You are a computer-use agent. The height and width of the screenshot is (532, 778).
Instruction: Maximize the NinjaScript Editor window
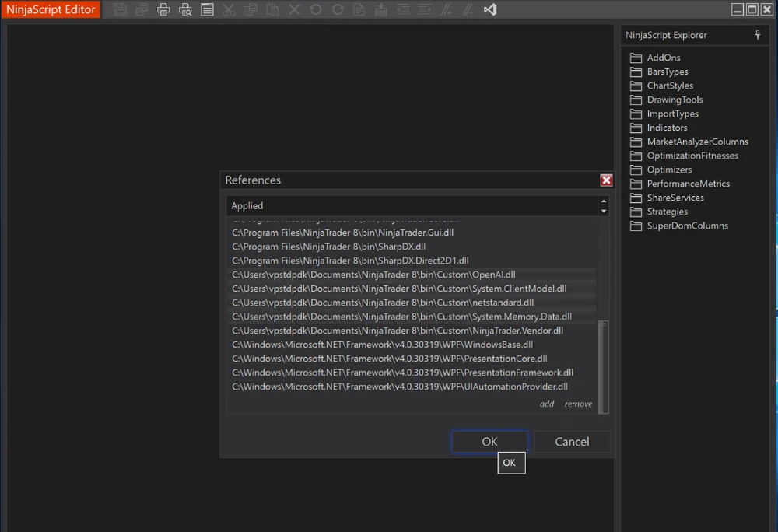click(752, 9)
